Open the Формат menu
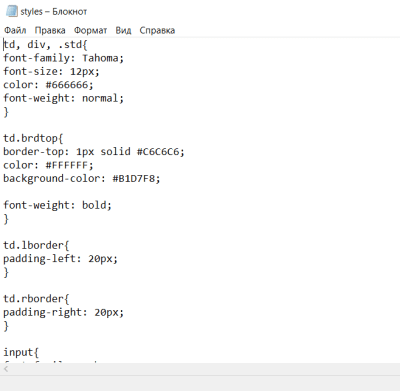Image resolution: width=400 pixels, height=391 pixels. click(90, 30)
